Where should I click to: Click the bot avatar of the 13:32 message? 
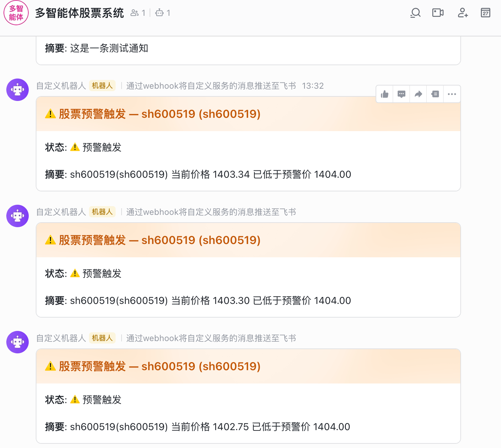pyautogui.click(x=18, y=90)
